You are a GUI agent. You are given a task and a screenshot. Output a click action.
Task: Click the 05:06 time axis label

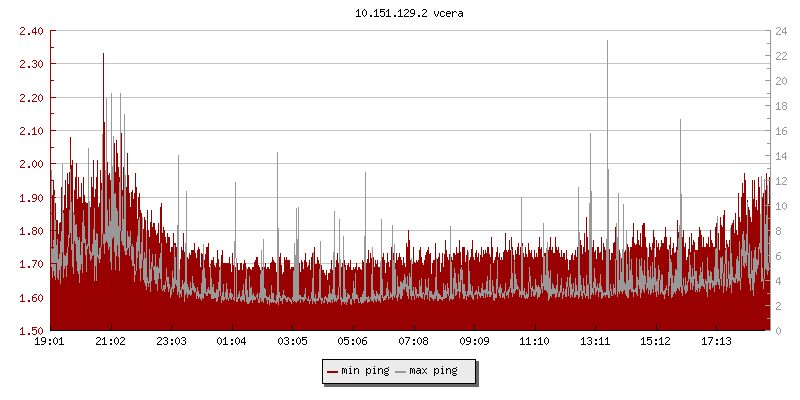pyautogui.click(x=352, y=342)
